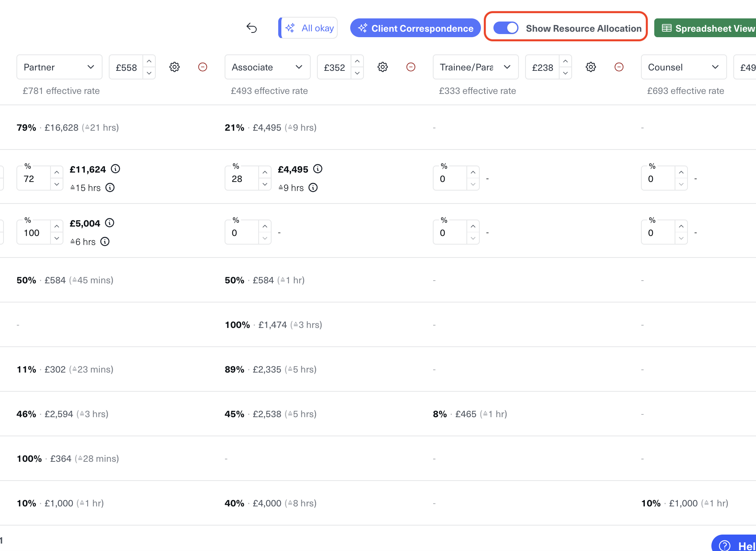This screenshot has height=551, width=756.
Task: Click the undo arrow icon
Action: coord(252,28)
